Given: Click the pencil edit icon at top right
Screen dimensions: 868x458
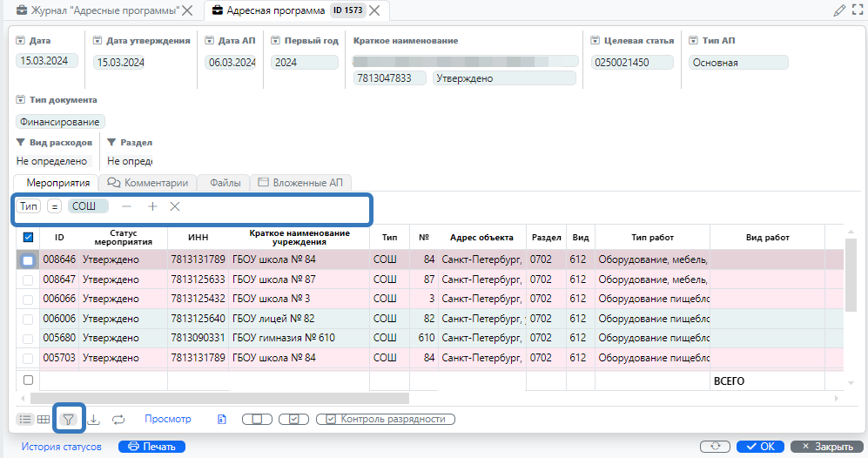Looking at the screenshot, I should (x=839, y=10).
